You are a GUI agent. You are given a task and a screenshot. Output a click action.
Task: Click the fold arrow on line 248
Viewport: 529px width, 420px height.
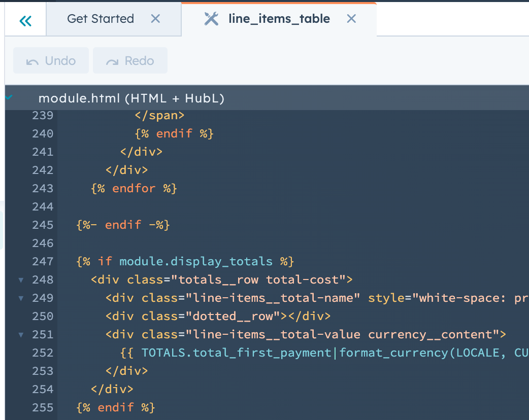click(x=20, y=279)
